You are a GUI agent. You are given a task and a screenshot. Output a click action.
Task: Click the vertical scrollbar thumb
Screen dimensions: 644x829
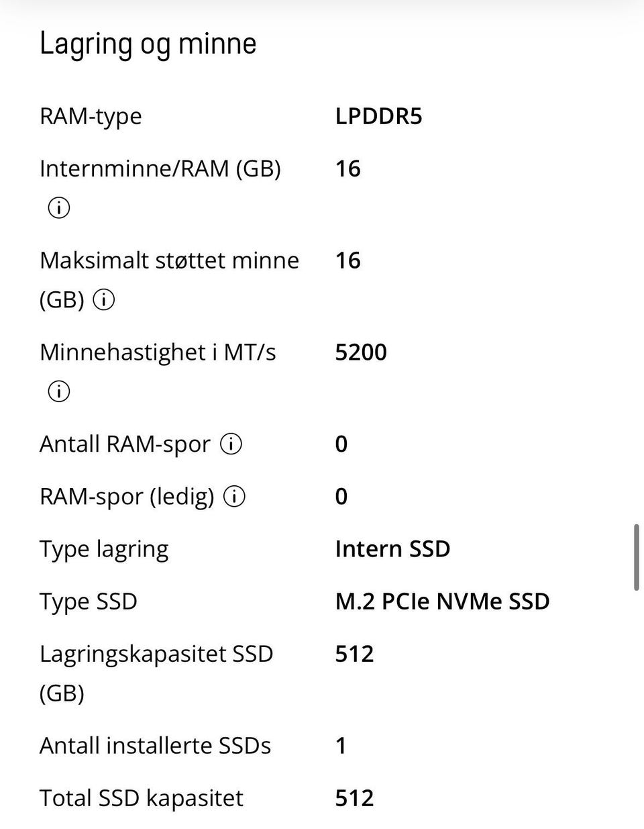tap(636, 557)
